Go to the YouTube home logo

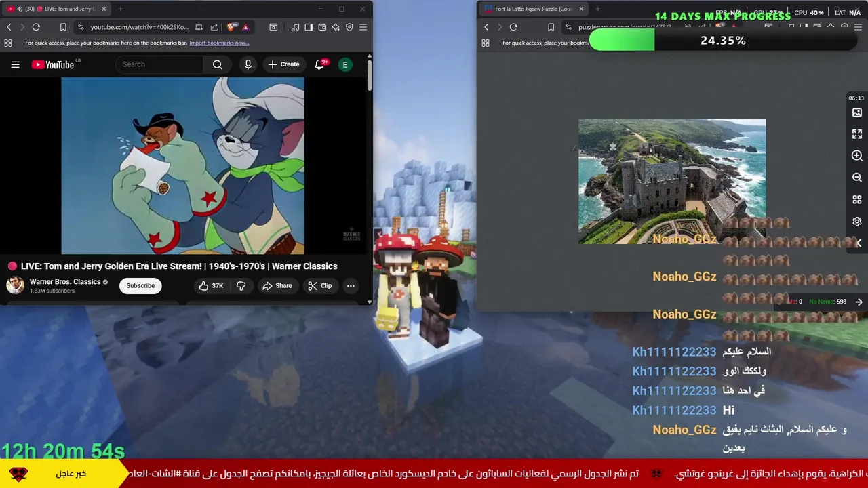coord(53,64)
